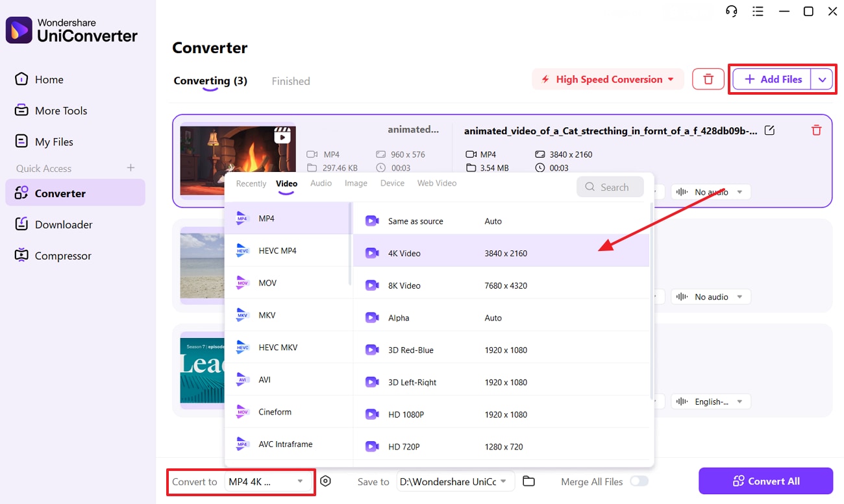
Task: Choose HEVC MKV format
Action: (x=287, y=347)
